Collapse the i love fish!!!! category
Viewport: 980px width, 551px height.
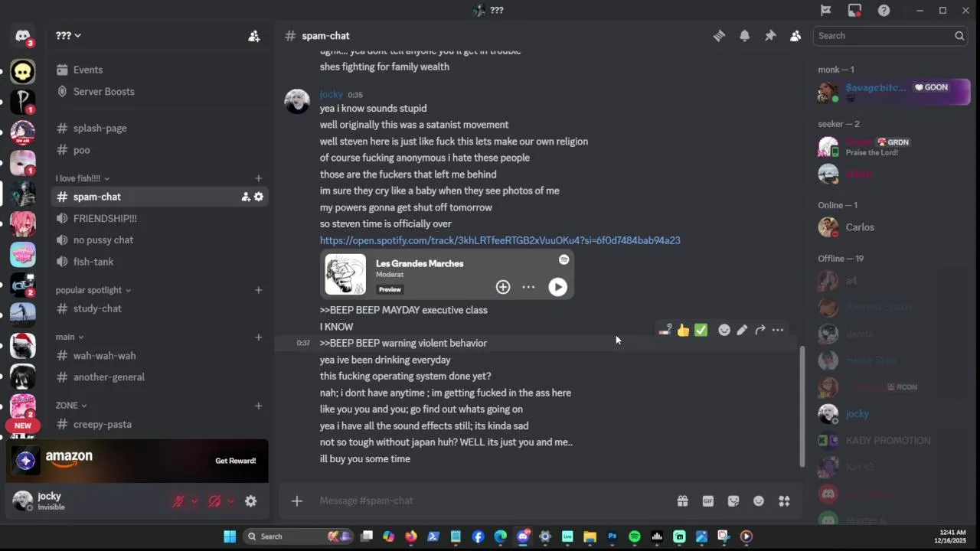(x=82, y=178)
